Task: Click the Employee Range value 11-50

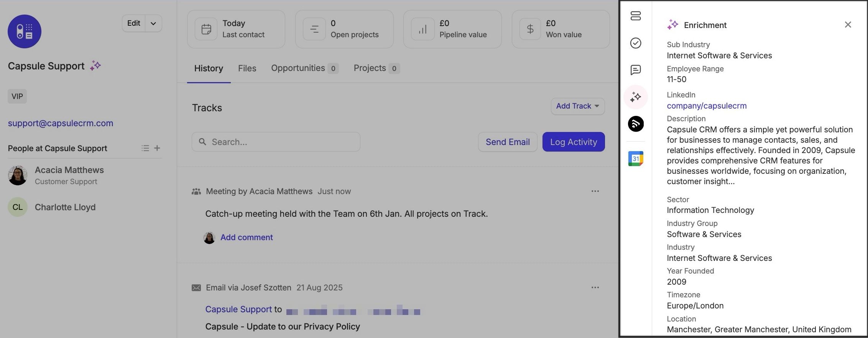Action: coord(677,79)
